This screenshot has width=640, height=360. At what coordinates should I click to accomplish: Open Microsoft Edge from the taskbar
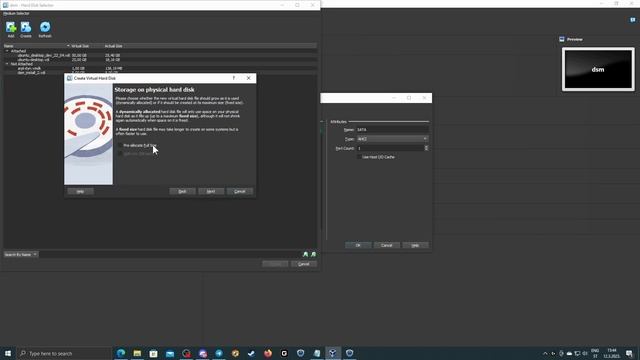[121, 353]
